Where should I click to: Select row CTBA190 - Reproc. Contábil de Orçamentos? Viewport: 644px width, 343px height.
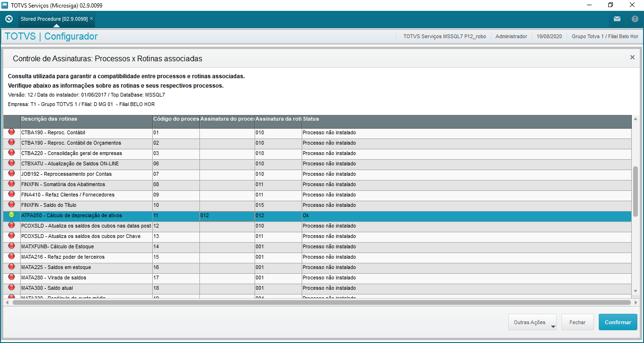click(317, 143)
